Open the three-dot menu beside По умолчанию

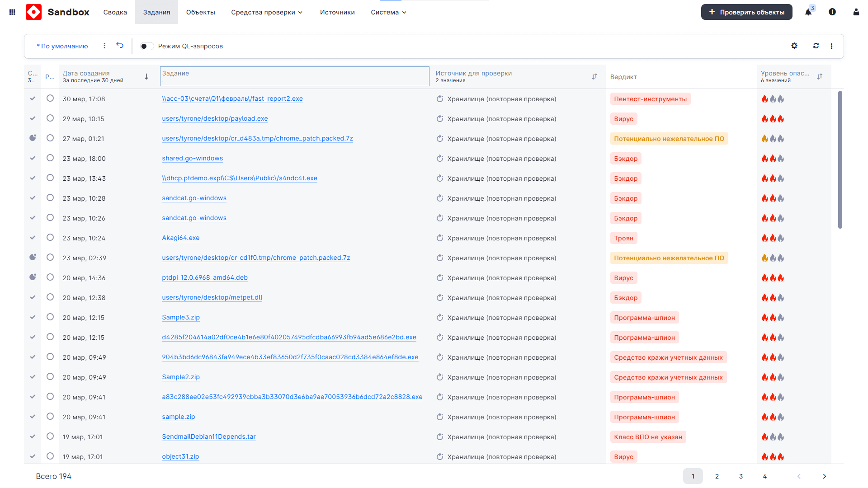click(104, 46)
